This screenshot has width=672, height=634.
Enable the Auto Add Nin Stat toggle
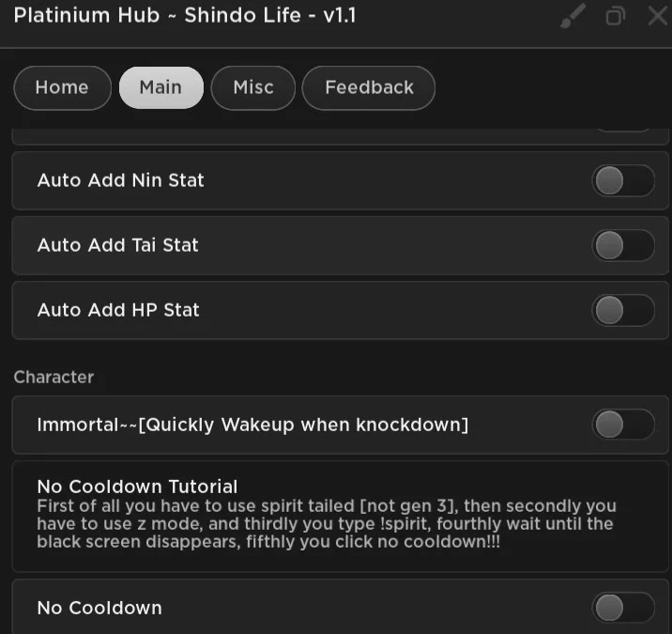623,181
